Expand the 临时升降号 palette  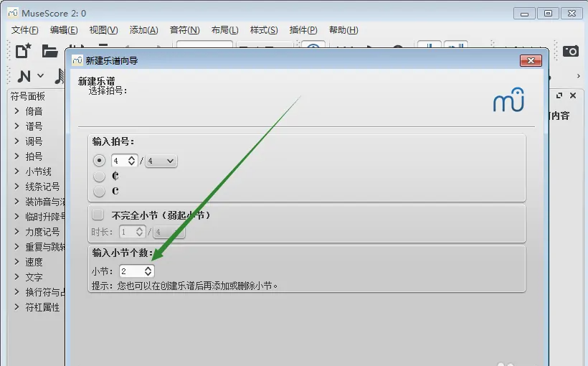[16, 217]
